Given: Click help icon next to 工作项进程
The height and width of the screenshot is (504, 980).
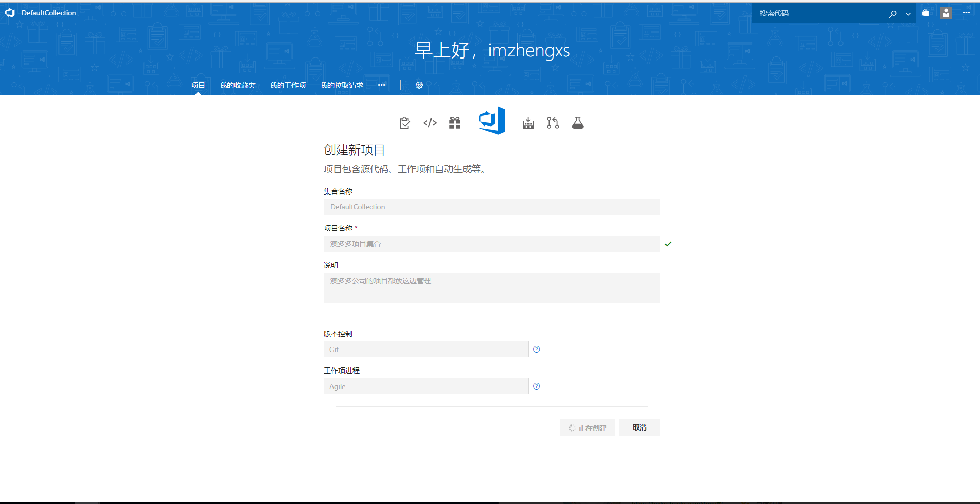Looking at the screenshot, I should click(x=537, y=386).
